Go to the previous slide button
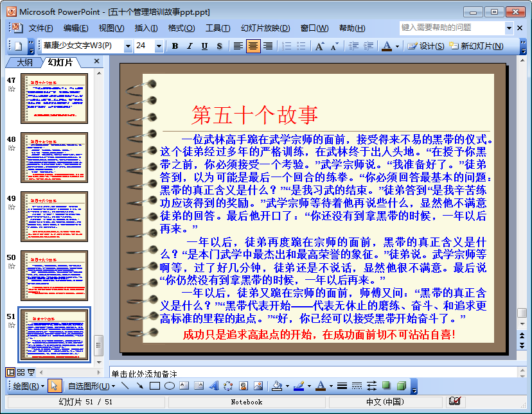 pos(522,335)
